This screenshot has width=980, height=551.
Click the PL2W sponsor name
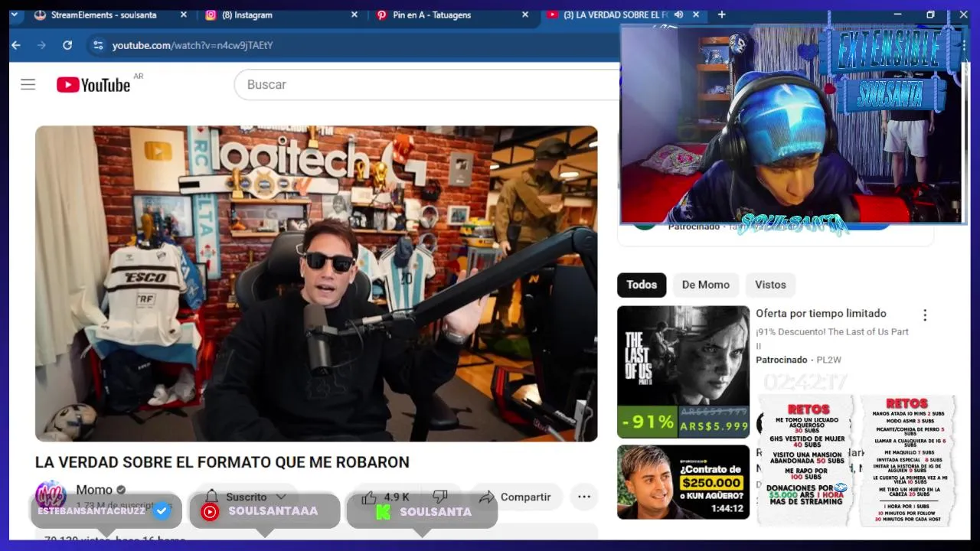tap(829, 360)
